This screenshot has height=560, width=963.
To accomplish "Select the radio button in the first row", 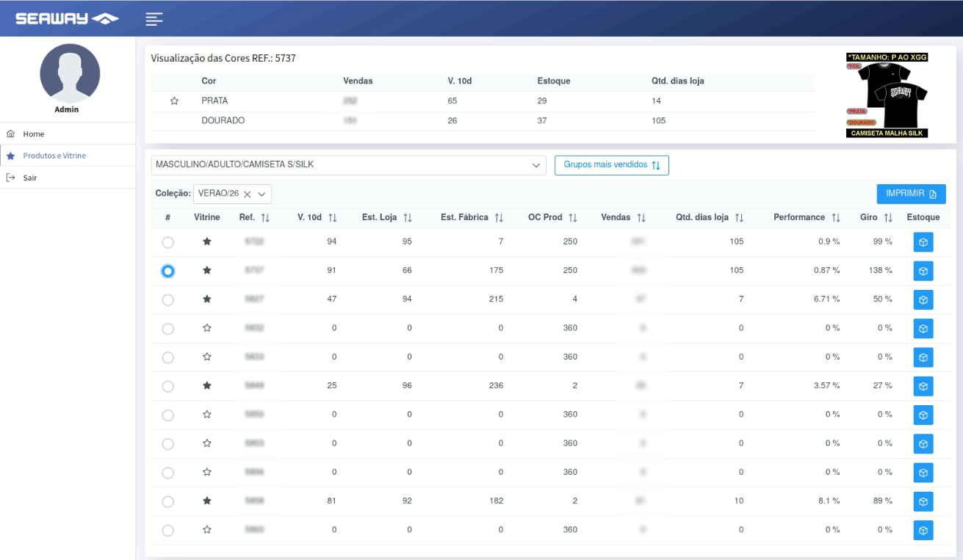I will click(x=168, y=242).
